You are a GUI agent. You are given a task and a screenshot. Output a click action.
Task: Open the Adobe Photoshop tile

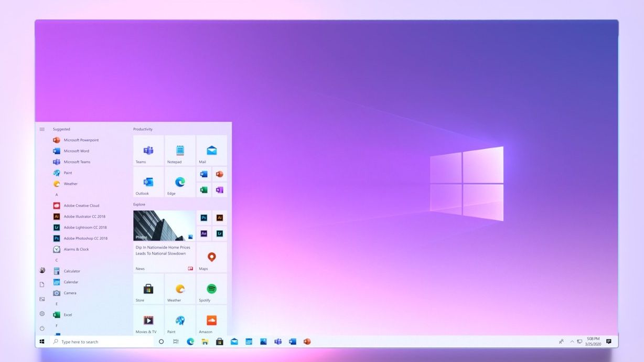pyautogui.click(x=204, y=217)
